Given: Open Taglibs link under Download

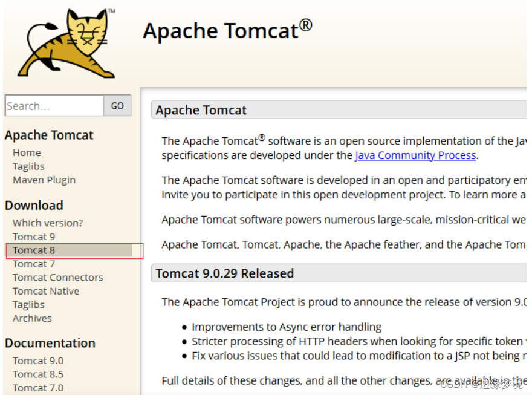Looking at the screenshot, I should click(x=28, y=305).
